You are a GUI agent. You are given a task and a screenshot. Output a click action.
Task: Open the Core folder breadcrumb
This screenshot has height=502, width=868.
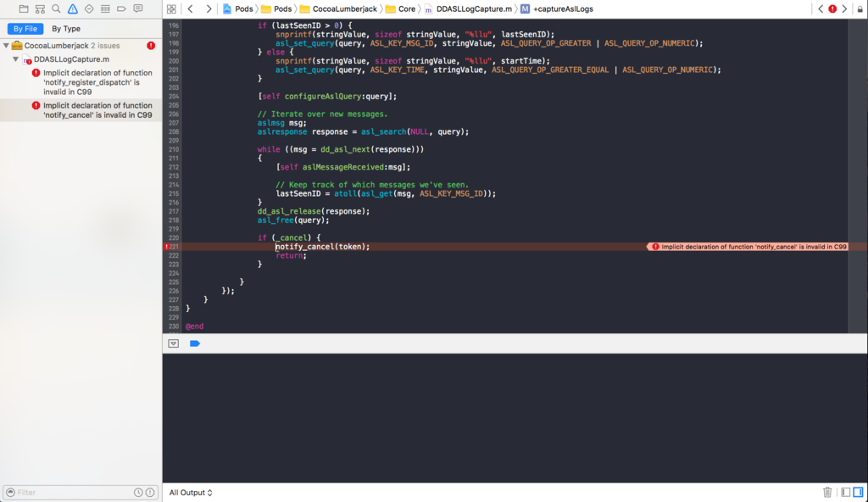[400, 8]
